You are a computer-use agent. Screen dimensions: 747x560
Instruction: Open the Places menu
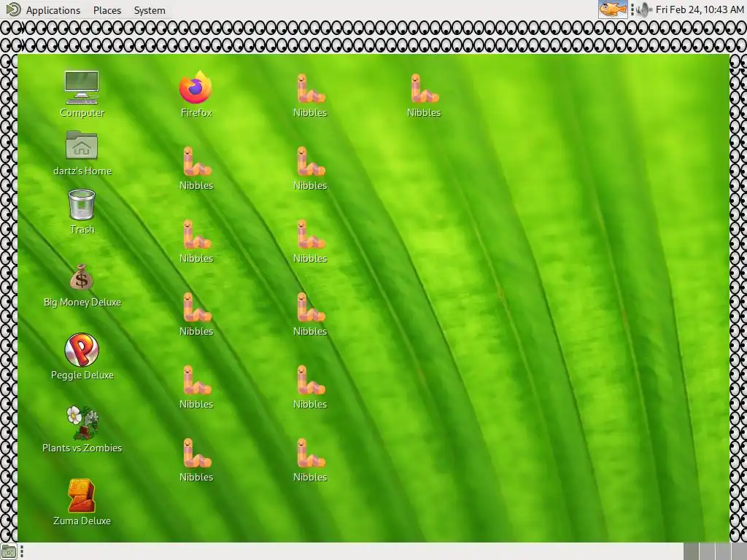tap(107, 10)
